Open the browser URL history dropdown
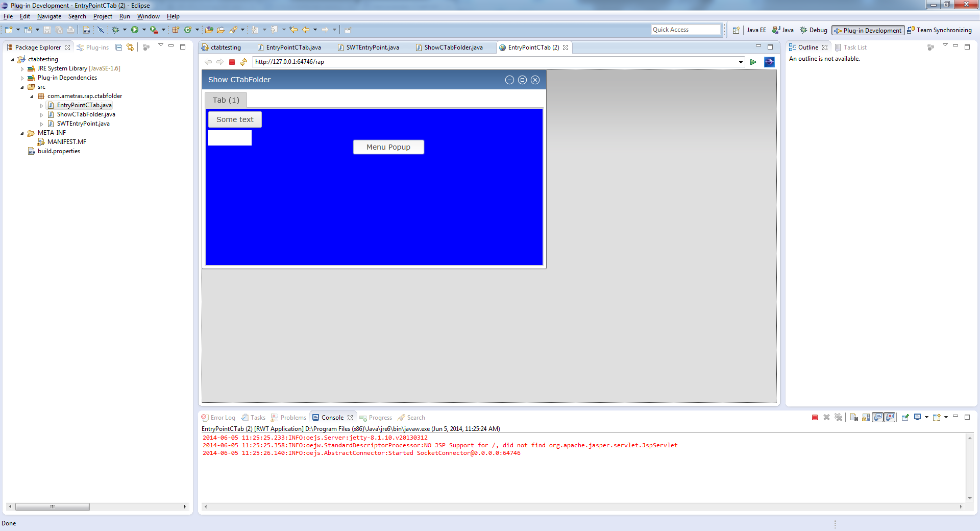The image size is (980, 531). [741, 62]
